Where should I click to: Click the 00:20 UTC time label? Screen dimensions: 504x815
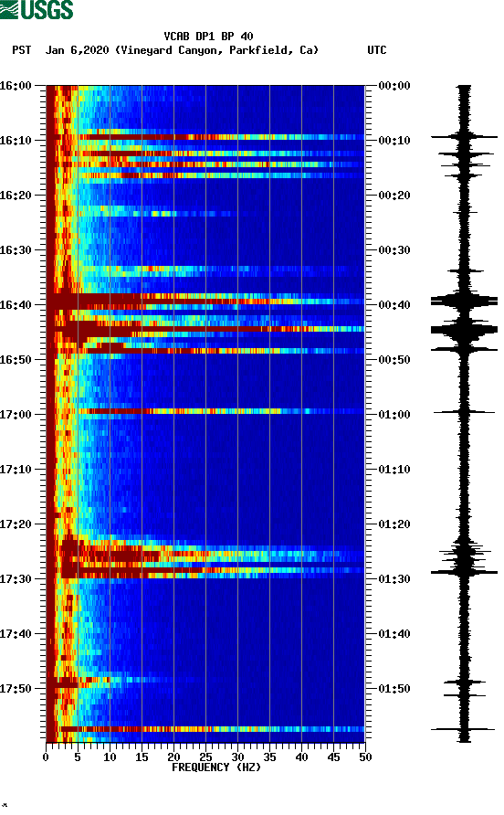(394, 196)
